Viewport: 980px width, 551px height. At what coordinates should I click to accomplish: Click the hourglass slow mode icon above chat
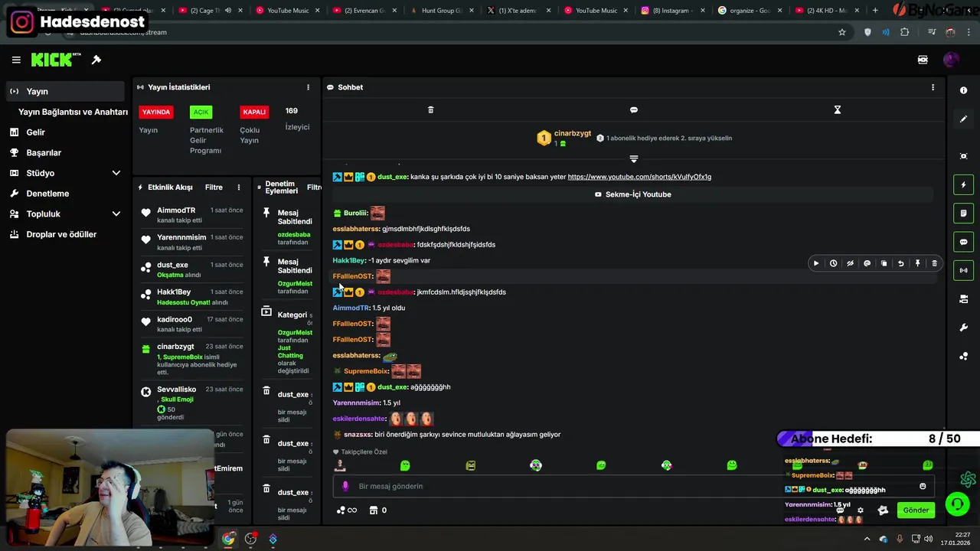tap(837, 110)
